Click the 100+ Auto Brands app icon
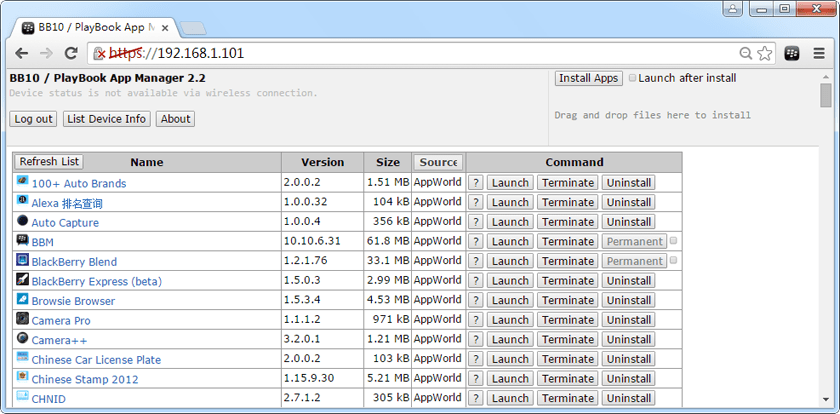The height and width of the screenshot is (414, 840). point(22,180)
